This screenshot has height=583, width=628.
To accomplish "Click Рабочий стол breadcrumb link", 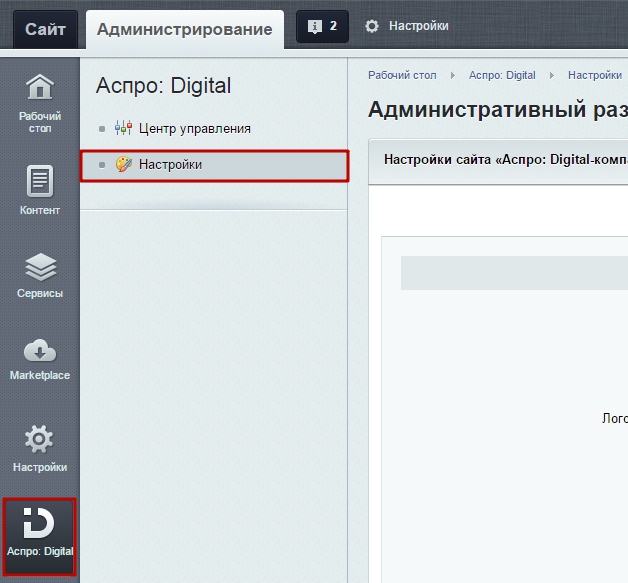I will pyautogui.click(x=402, y=75).
